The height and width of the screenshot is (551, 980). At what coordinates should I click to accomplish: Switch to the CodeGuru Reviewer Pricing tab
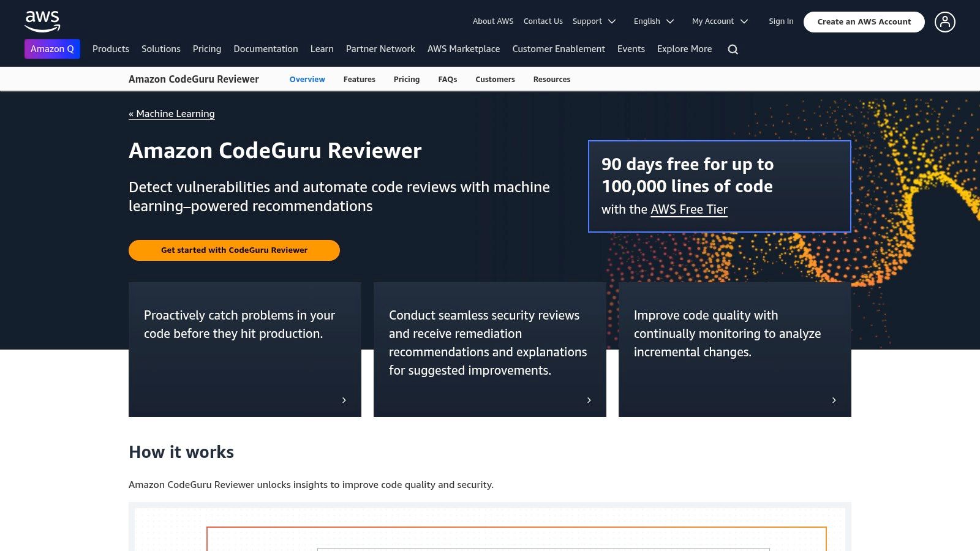[407, 80]
